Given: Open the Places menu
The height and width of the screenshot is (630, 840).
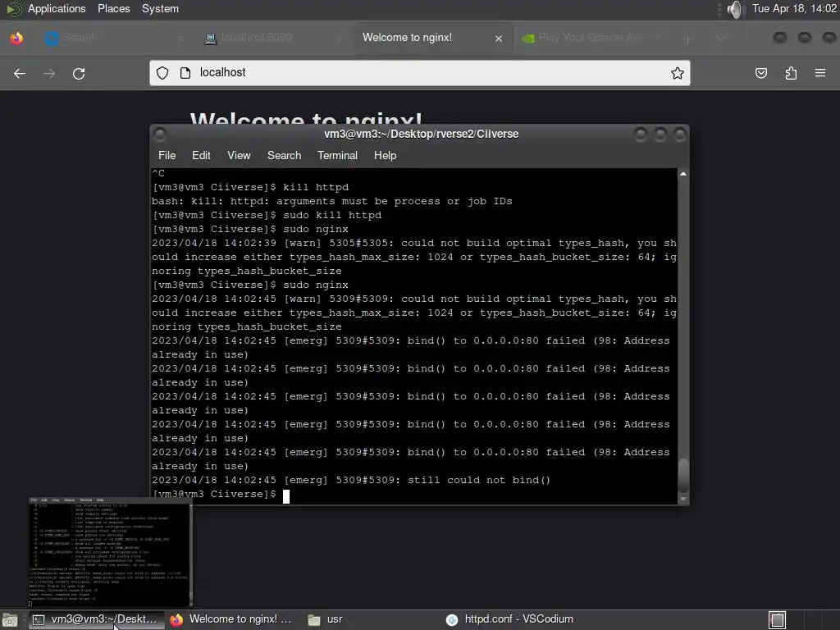Looking at the screenshot, I should click(113, 9).
